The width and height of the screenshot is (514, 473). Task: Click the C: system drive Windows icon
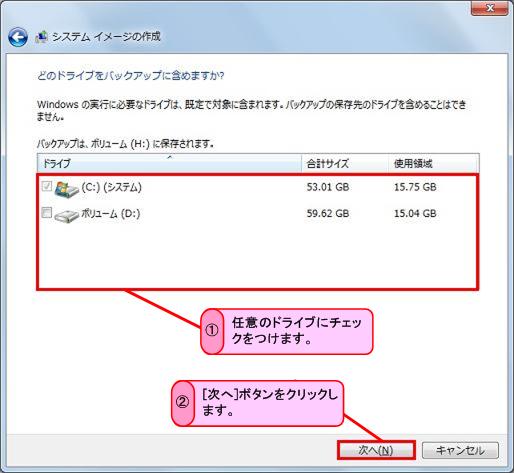point(66,190)
